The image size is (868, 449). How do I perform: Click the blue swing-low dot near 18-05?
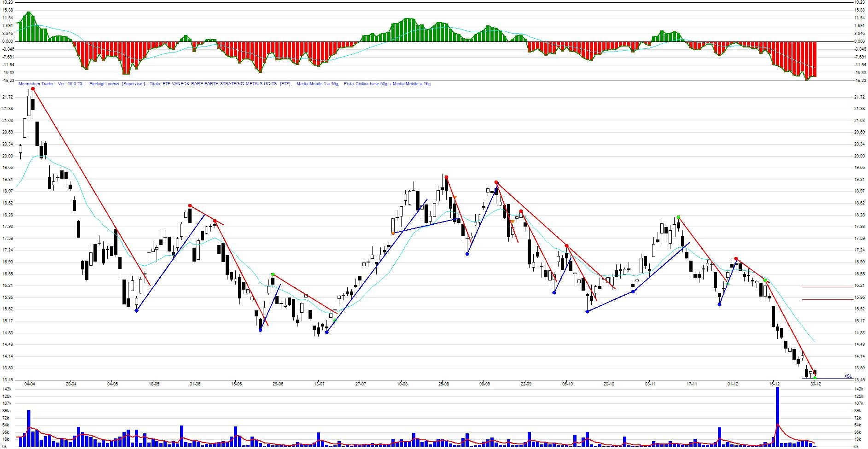(136, 311)
